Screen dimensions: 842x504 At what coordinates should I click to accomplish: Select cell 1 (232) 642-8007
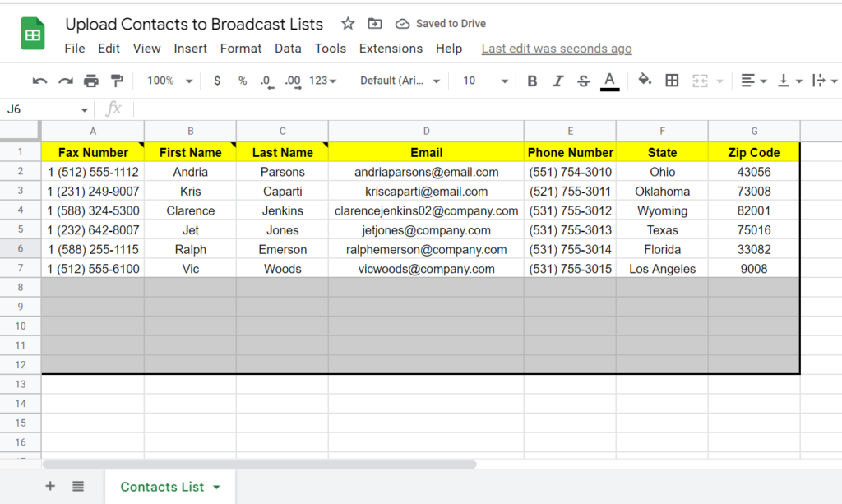pos(93,229)
